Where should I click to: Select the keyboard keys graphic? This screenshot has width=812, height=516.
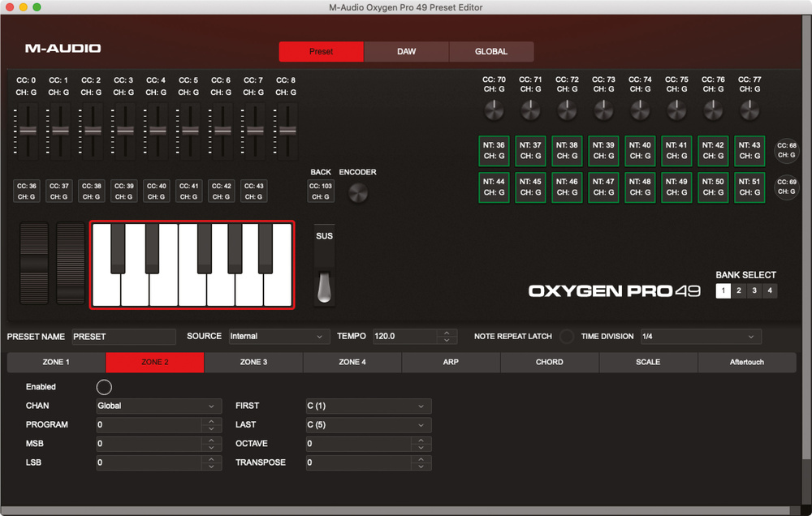tap(192, 265)
